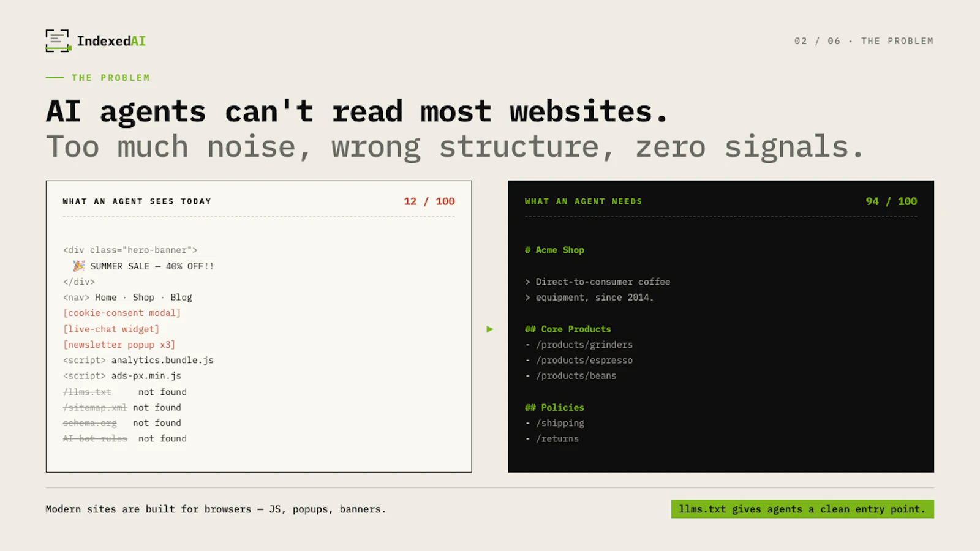Click the '# Acme Shop' heading
Screen dimensions: 980x551
pyautogui.click(x=554, y=250)
